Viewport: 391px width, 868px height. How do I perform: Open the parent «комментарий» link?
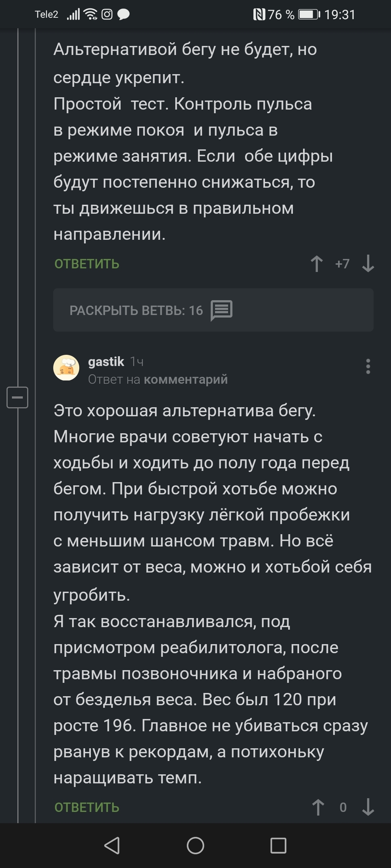186,379
